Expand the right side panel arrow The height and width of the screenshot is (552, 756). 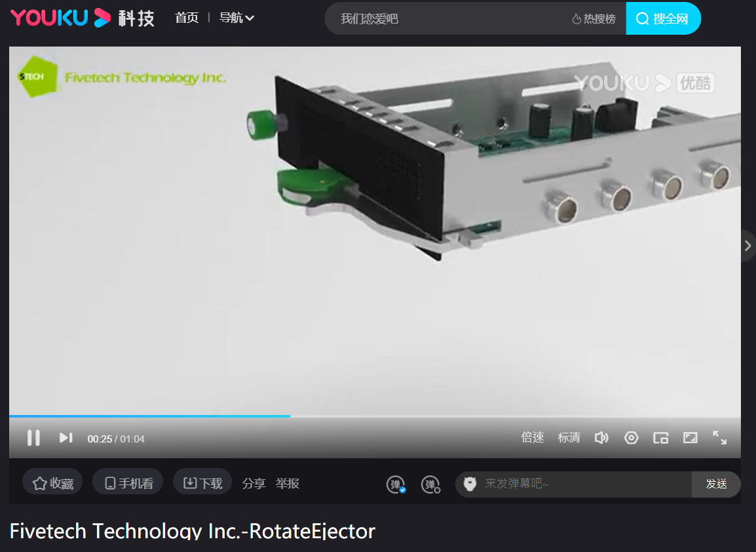pyautogui.click(x=747, y=246)
